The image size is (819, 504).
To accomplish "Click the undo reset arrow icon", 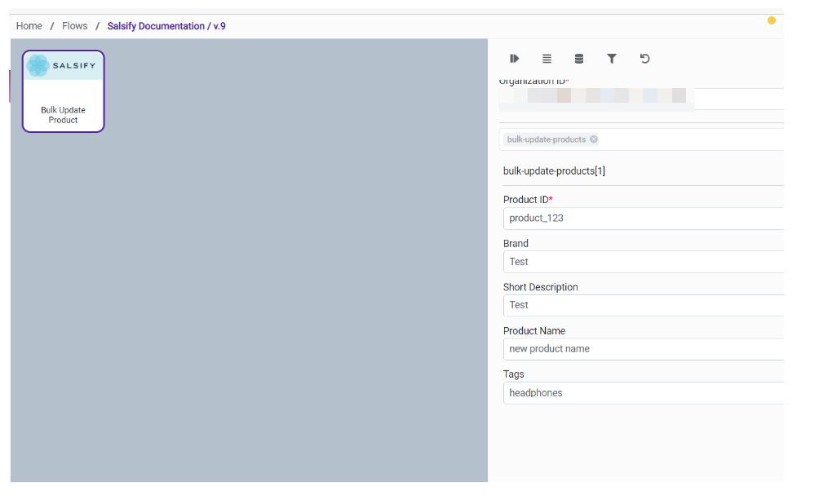I will [x=644, y=59].
